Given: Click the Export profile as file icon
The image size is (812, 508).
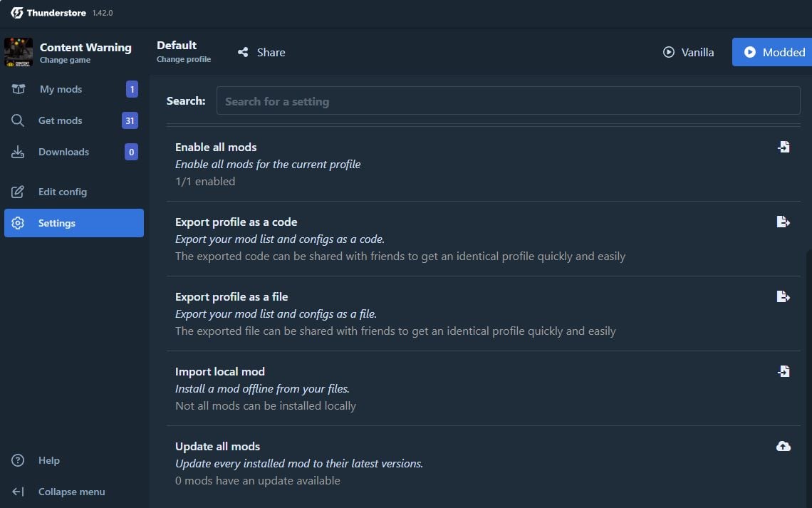Looking at the screenshot, I should click(783, 296).
